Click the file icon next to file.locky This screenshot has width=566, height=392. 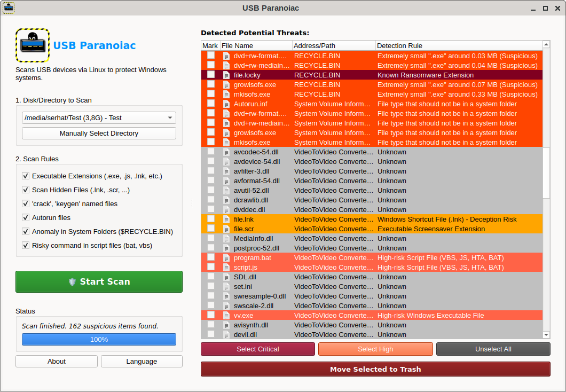point(226,75)
